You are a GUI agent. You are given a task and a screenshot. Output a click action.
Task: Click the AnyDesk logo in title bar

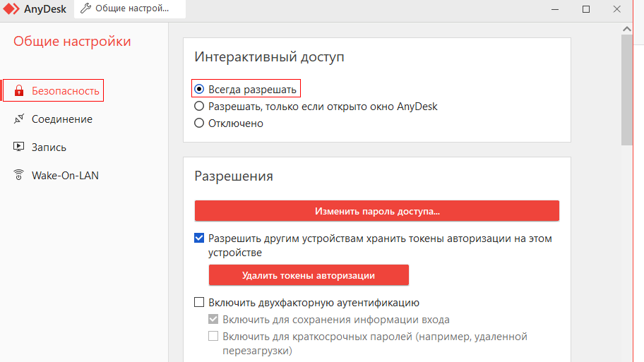click(12, 9)
